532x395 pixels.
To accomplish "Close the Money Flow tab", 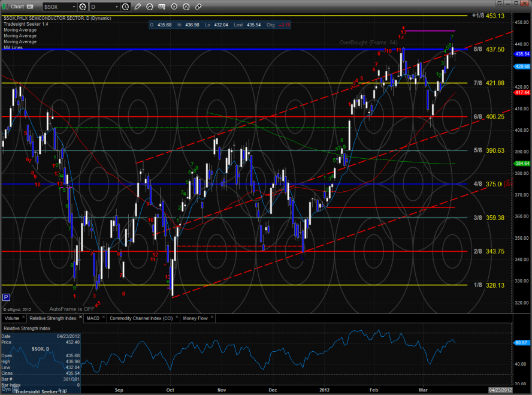I will click(212, 317).
